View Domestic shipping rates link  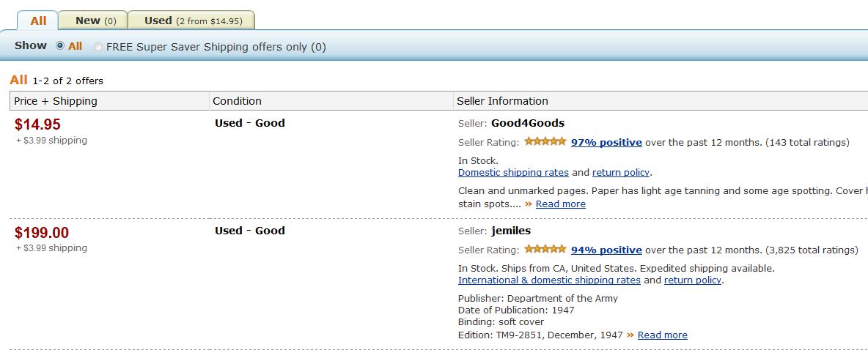tap(513, 173)
